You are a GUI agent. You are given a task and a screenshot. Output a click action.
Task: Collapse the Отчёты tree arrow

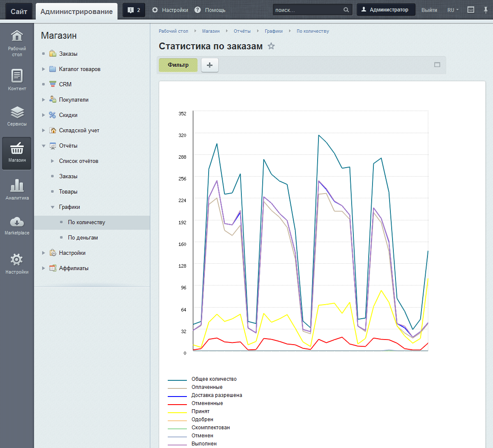click(43, 146)
